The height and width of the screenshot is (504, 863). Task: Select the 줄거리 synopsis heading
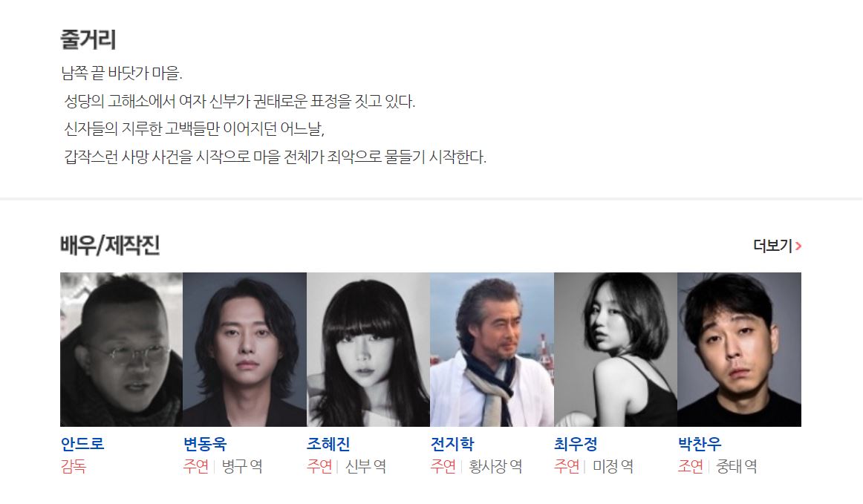(x=88, y=39)
